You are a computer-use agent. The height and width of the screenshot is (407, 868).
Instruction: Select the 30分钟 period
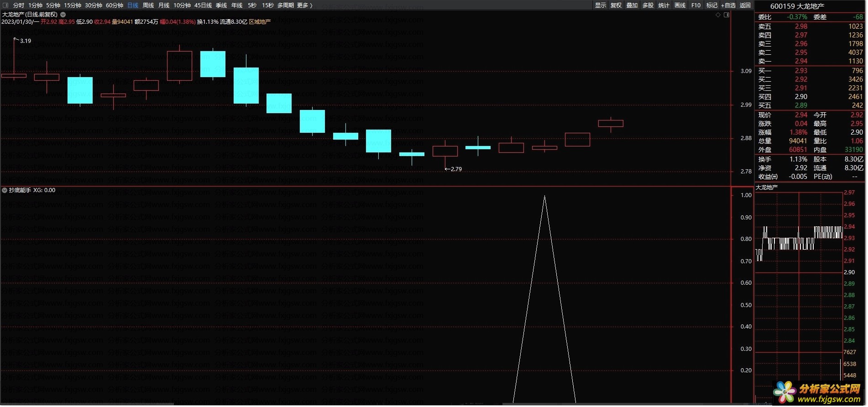pos(94,5)
